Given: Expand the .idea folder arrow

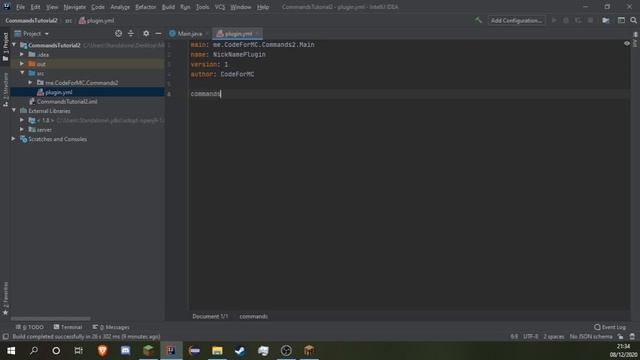Looking at the screenshot, I should [x=22, y=54].
